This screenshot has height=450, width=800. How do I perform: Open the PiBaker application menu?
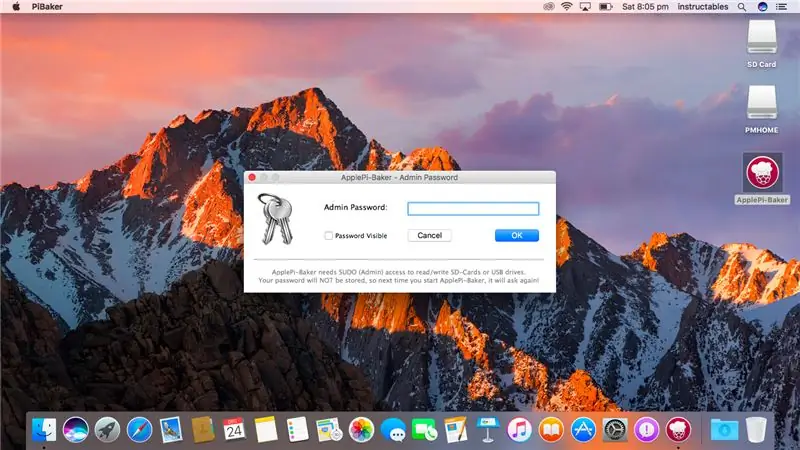pos(47,7)
